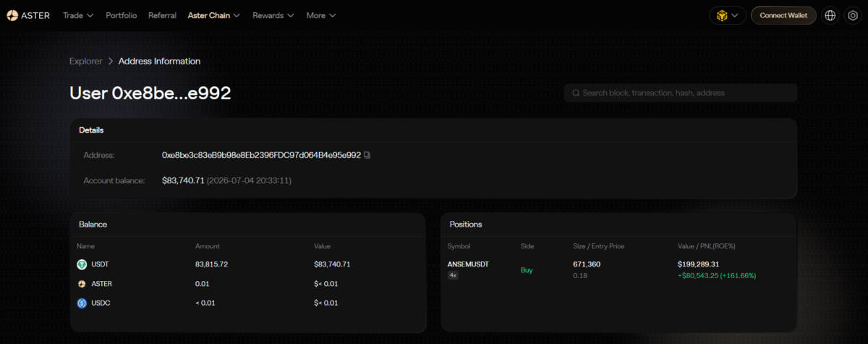Copy the wallet address with the copy icon

pos(367,155)
